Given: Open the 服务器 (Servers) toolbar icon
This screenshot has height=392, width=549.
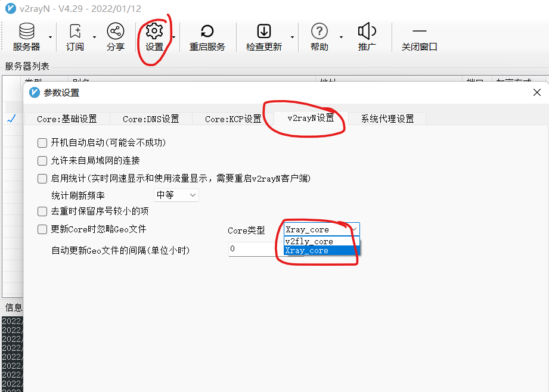Looking at the screenshot, I should point(27,31).
